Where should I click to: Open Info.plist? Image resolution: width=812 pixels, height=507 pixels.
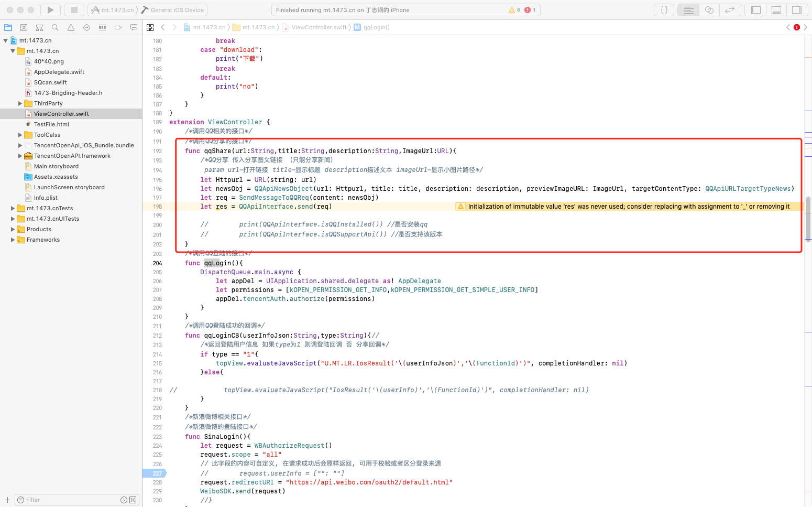[x=46, y=198]
